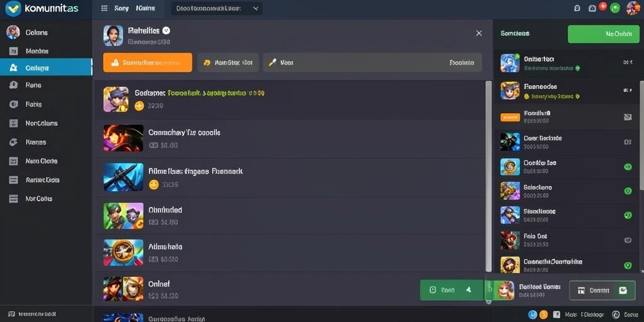Click the green status circle in top bar
This screenshot has width=644, height=322.
(615, 8)
